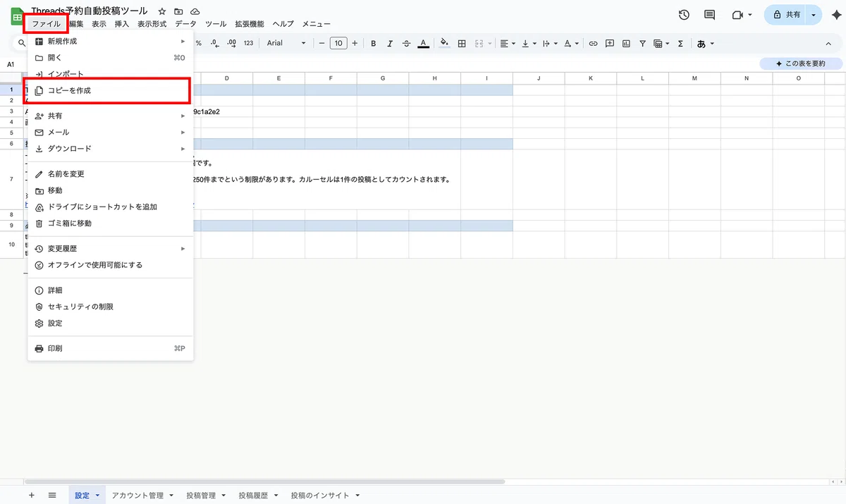Increase font size with plus button
This screenshot has width=846, height=504.
tap(356, 43)
